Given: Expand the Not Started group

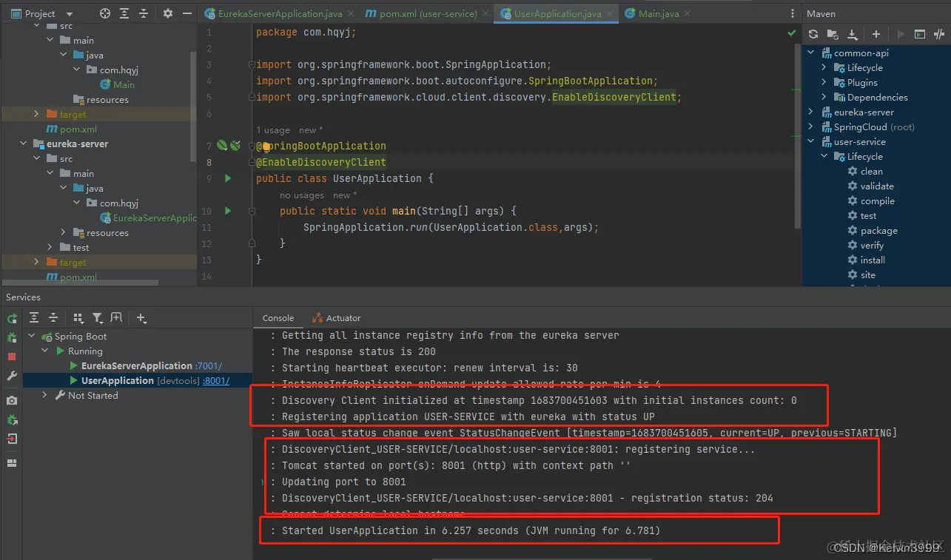Looking at the screenshot, I should click(45, 396).
